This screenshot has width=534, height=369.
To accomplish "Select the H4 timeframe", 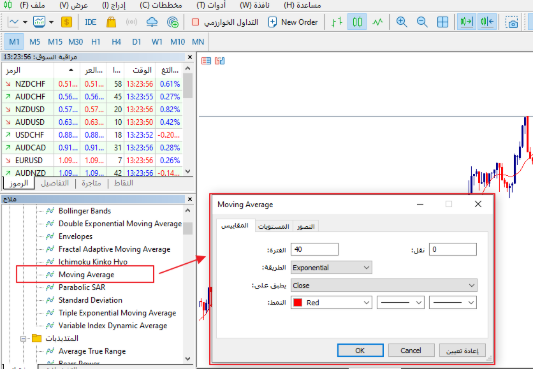I will pos(116,42).
